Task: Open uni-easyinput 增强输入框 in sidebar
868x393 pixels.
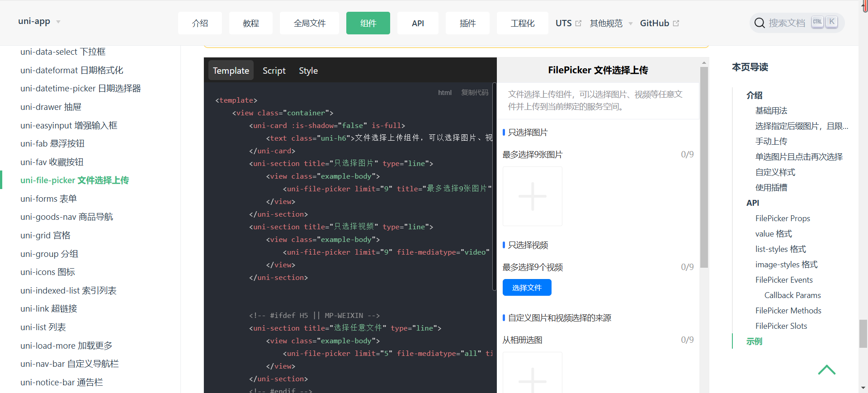Action: [69, 125]
